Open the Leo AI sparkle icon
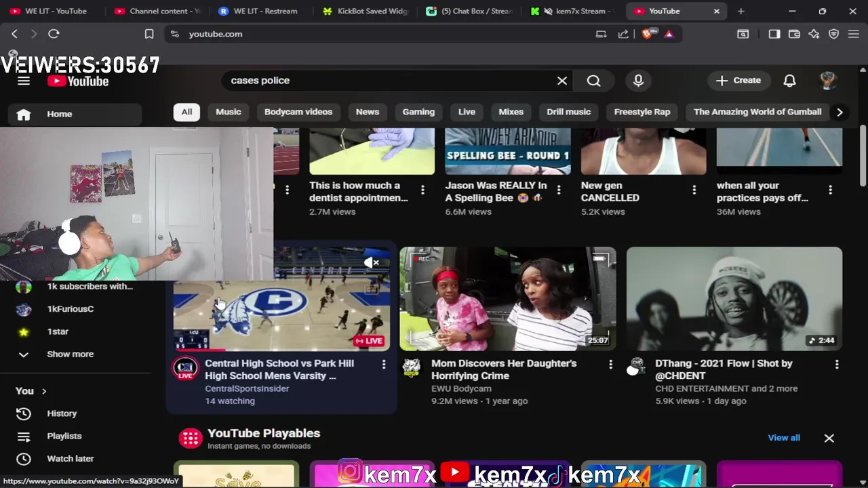Viewport: 868px width, 488px height. (814, 34)
